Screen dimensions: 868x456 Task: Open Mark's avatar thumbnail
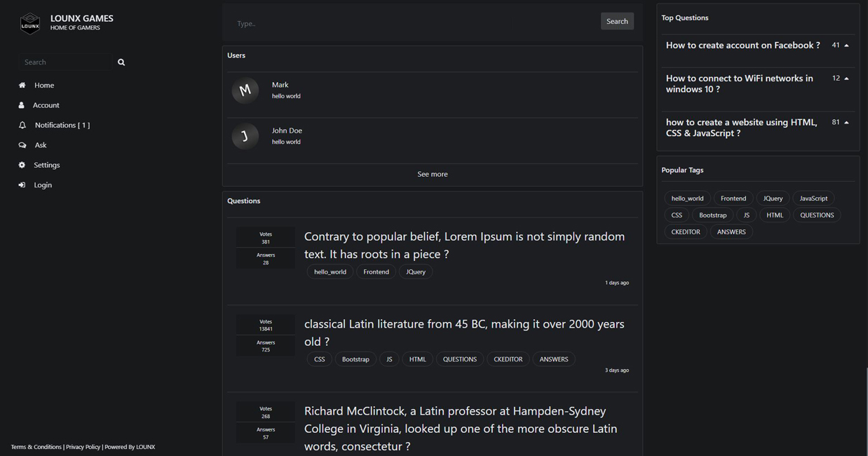point(245,90)
